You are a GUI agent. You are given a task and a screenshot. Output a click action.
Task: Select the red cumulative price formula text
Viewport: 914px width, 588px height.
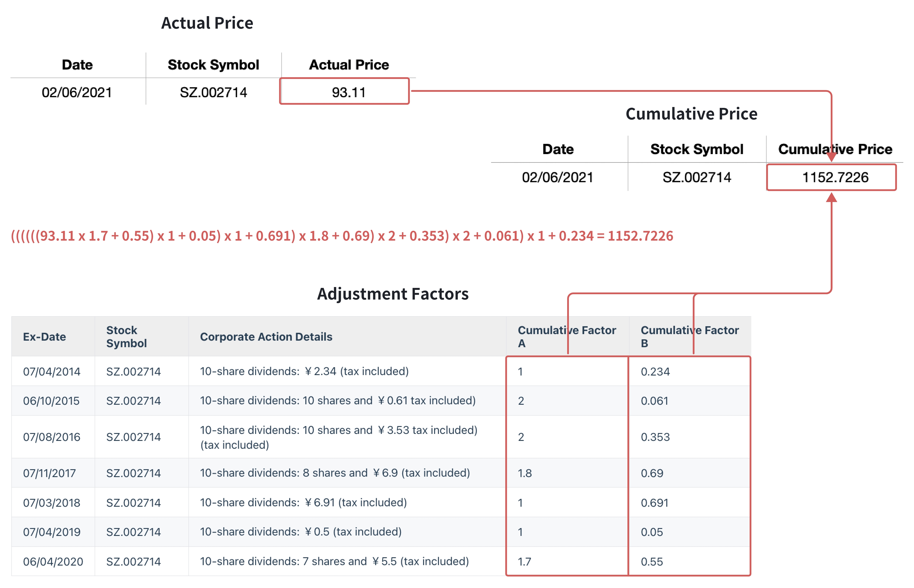pyautogui.click(x=342, y=236)
